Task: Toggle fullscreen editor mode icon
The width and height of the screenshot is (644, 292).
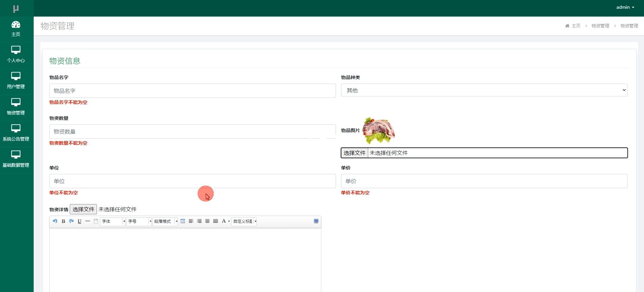Action: (x=316, y=221)
